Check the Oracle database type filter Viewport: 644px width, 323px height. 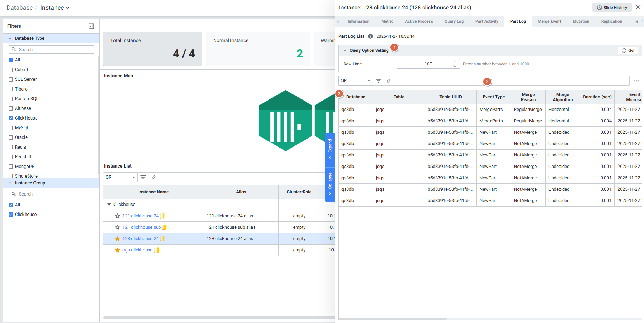pyautogui.click(x=11, y=137)
